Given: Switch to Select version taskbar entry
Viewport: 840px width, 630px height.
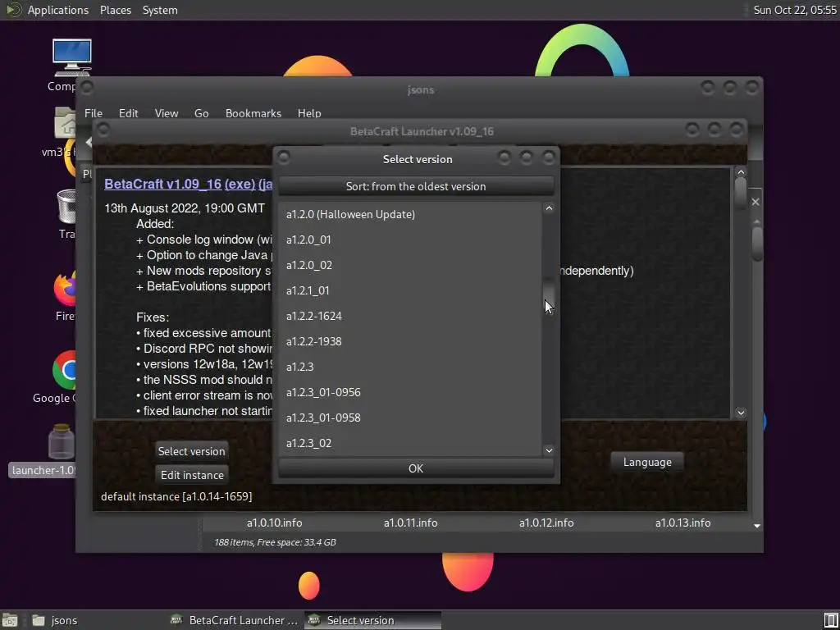Looking at the screenshot, I should tap(373, 620).
